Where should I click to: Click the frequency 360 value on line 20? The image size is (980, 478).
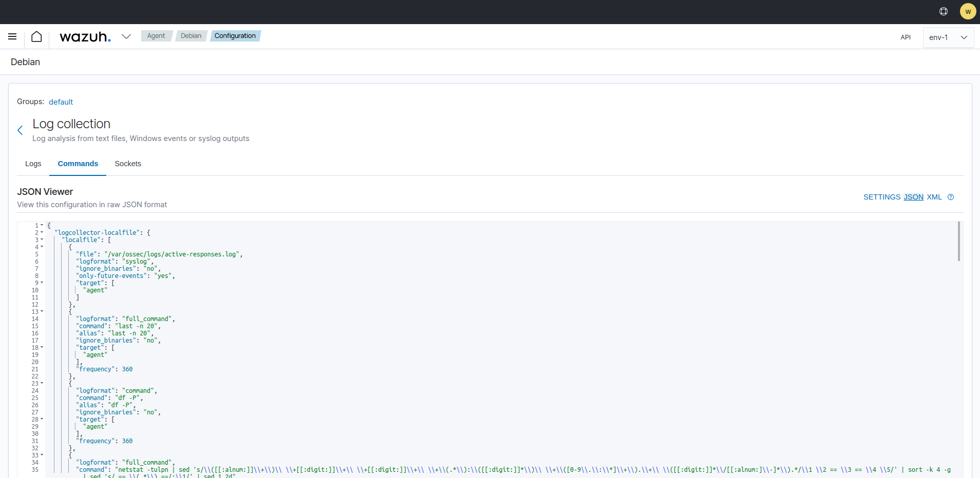tap(127, 369)
